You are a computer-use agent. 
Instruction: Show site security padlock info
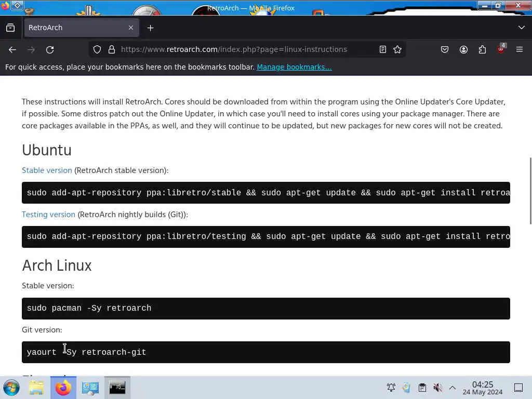(x=112, y=49)
